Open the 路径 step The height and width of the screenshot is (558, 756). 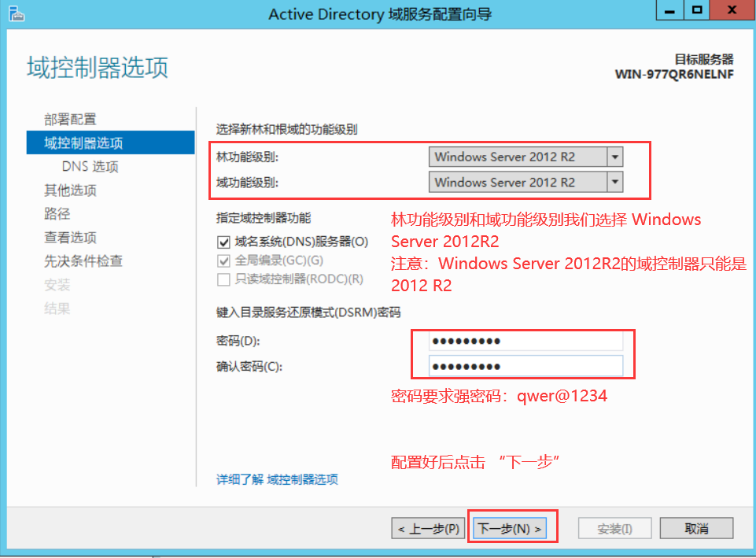[57, 213]
